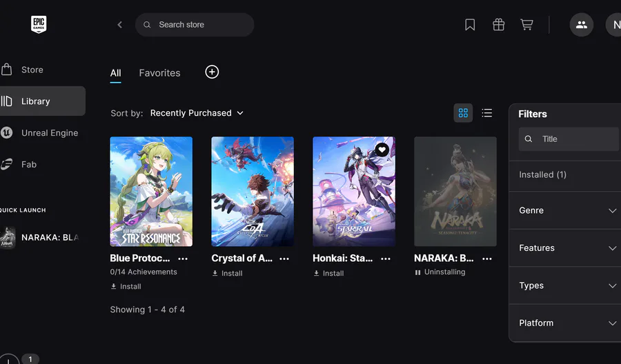Open the NARAKA cover thumbnail
Viewport: 621px width, 364px height.
pos(455,192)
